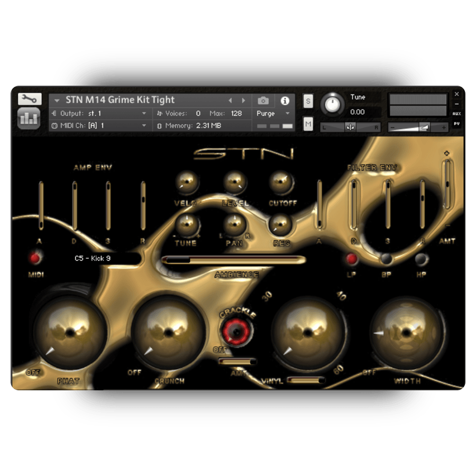Go to previous instrument with left arrow
The width and height of the screenshot is (476, 476).
click(230, 100)
